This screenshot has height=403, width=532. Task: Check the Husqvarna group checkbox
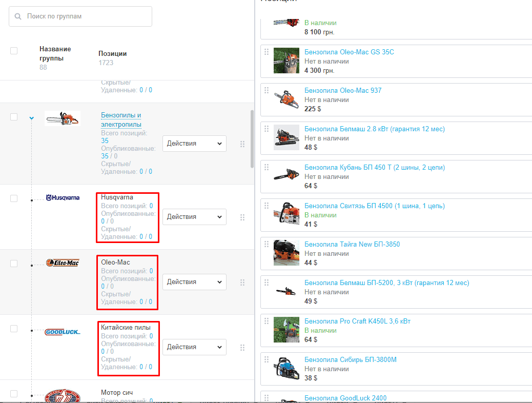14,198
